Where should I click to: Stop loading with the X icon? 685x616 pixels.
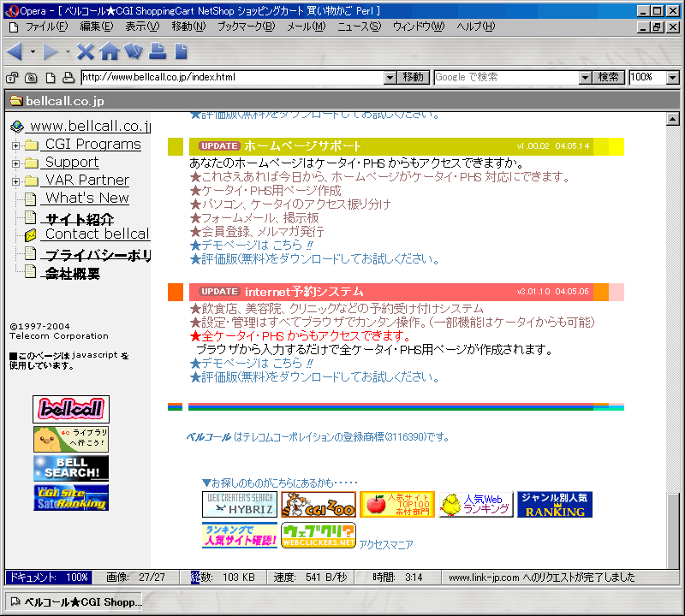[85, 51]
